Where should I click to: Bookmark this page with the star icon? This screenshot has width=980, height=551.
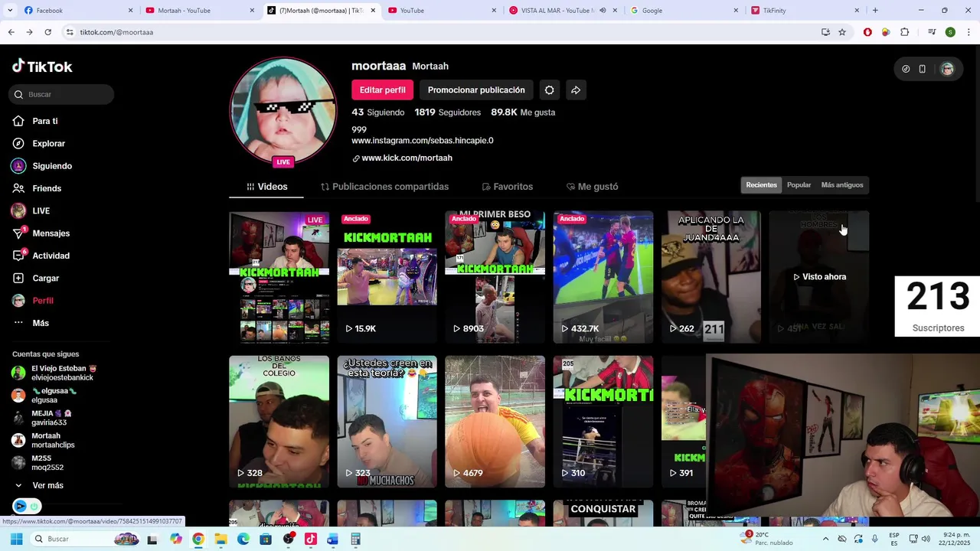point(842,32)
